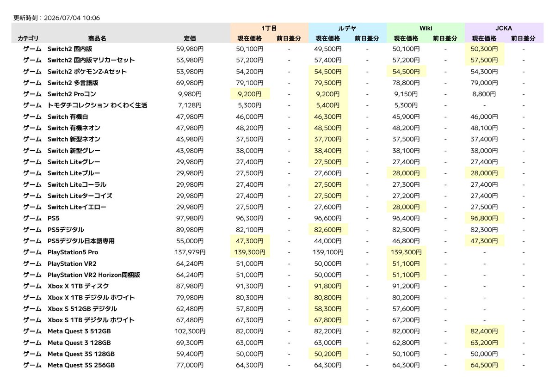Select the JCKA price 8,800円

tap(484, 94)
